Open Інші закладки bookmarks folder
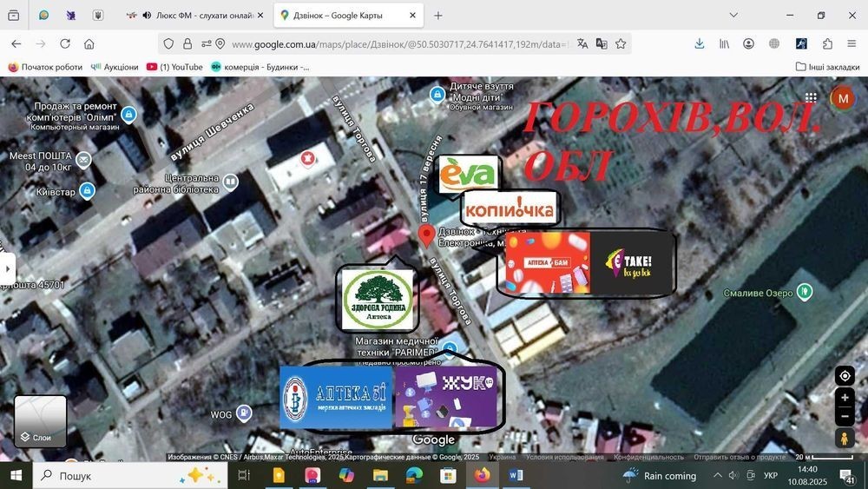This screenshot has height=489, width=868. tap(827, 67)
